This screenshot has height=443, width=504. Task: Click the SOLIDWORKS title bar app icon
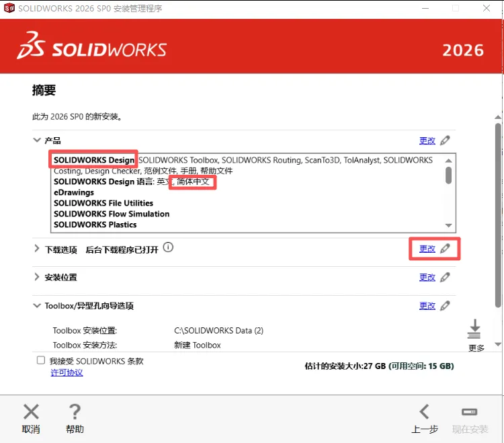[9, 7]
